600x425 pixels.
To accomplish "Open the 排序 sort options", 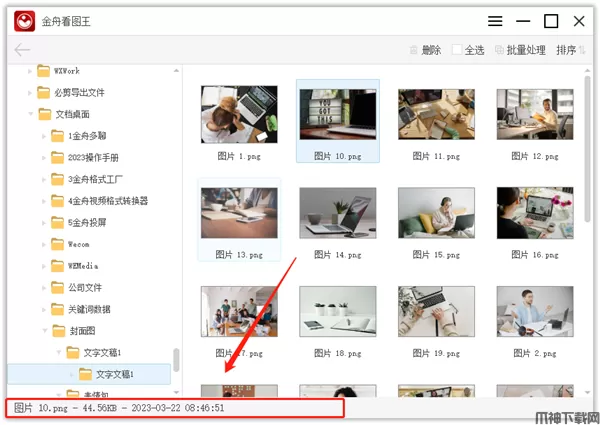I will tap(571, 50).
